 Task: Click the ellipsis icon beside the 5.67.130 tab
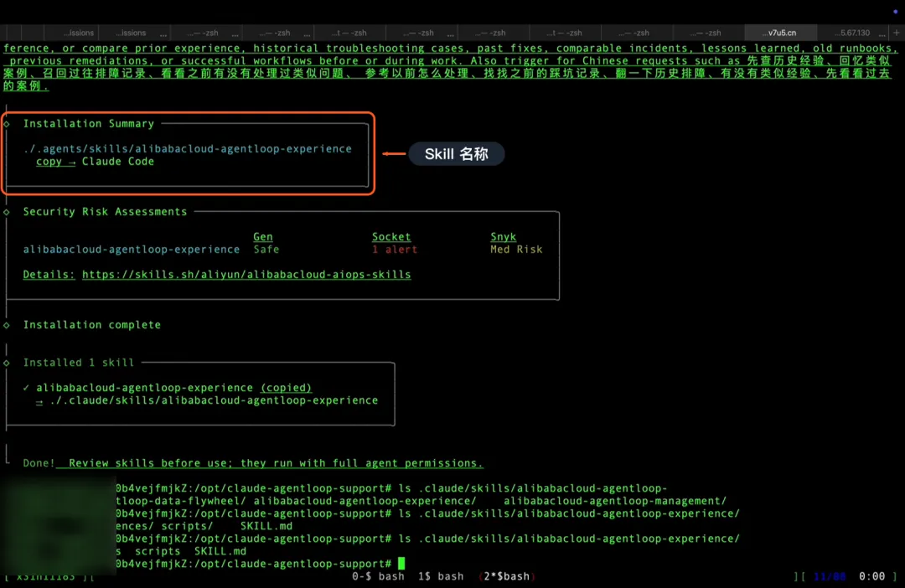(x=882, y=34)
